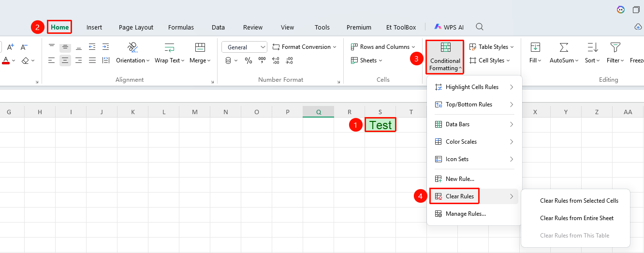Switch to Page Layout tab
The width and height of the screenshot is (644, 253).
(136, 27)
